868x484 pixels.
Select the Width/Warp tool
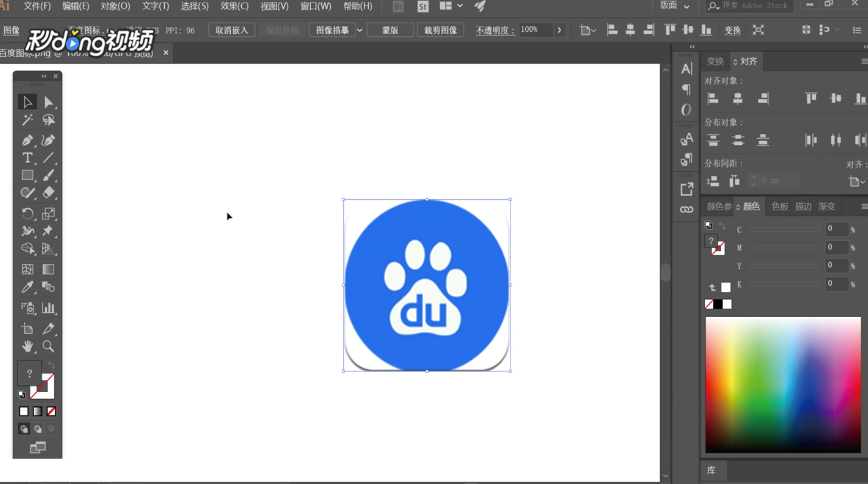(27, 231)
